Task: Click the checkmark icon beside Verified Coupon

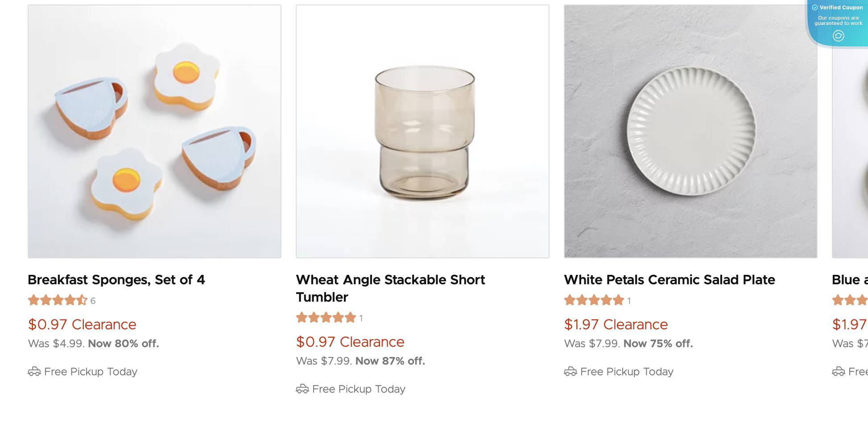Action: 815,8
